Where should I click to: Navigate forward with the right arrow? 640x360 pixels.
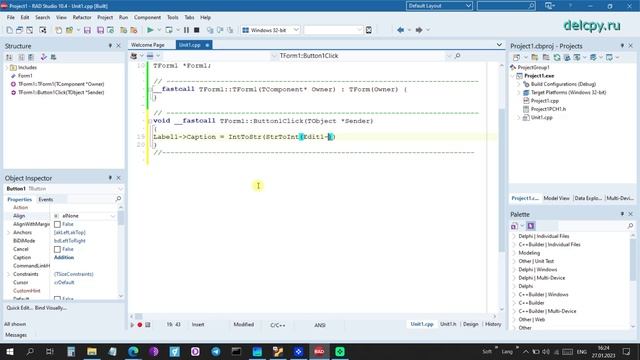tap(419, 30)
